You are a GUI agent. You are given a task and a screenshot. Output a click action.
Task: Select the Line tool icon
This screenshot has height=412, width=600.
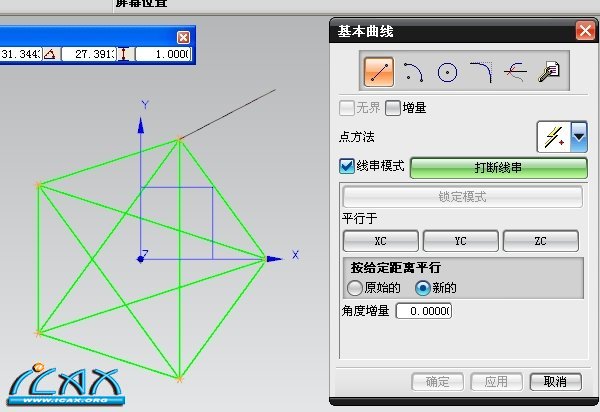[x=378, y=72]
